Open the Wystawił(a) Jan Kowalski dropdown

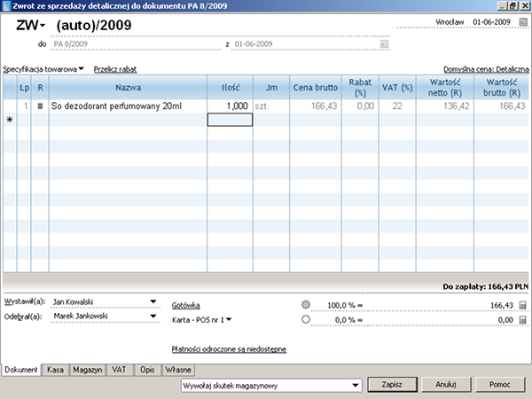click(153, 301)
